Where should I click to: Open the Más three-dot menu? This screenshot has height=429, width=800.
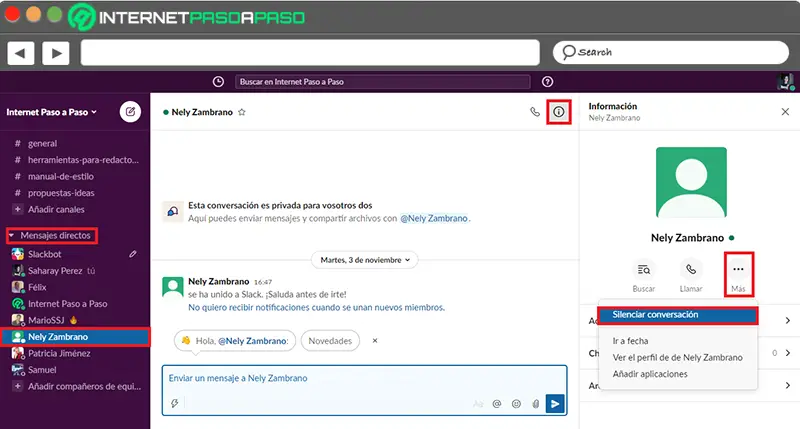tap(738, 270)
